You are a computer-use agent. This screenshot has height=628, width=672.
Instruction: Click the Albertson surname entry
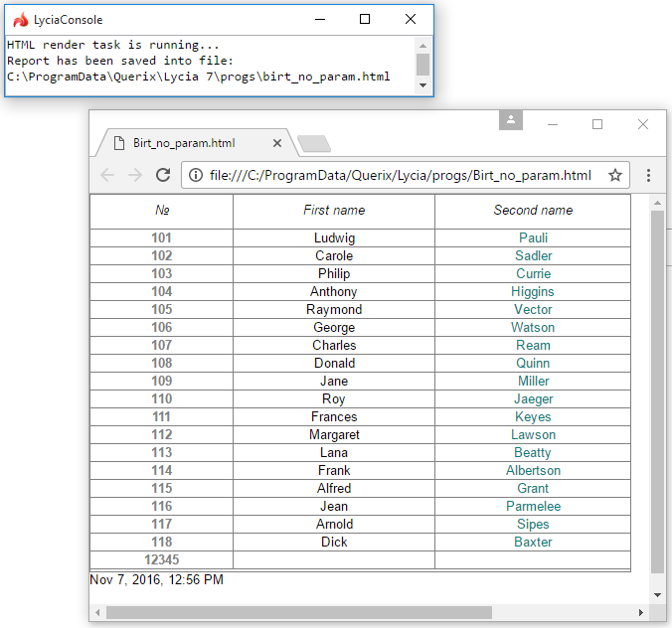point(533,471)
